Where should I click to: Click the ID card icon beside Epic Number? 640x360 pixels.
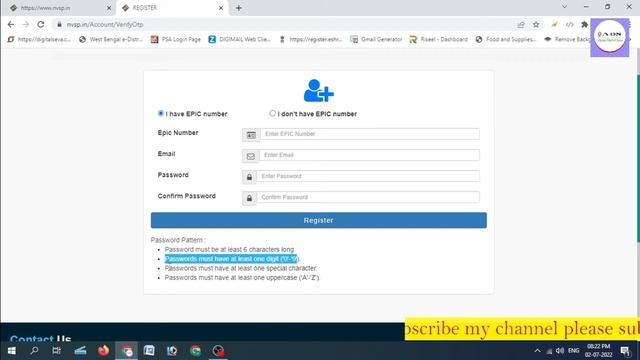click(251, 135)
